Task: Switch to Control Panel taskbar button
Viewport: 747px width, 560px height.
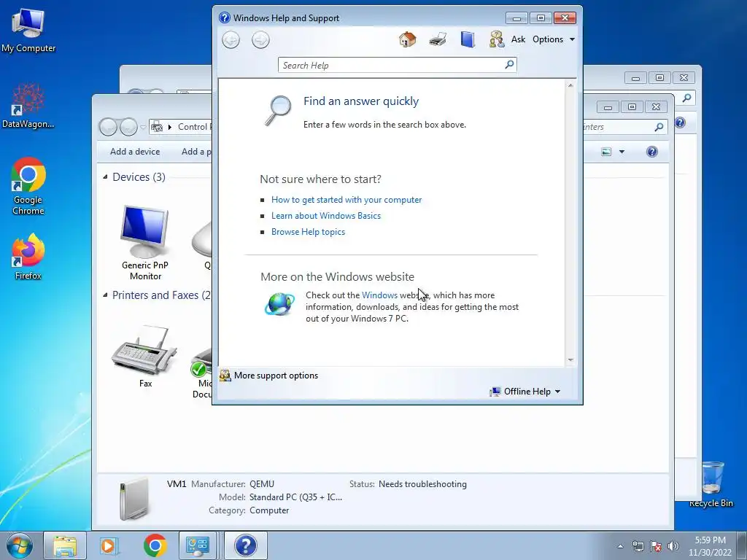Action: coord(198,545)
